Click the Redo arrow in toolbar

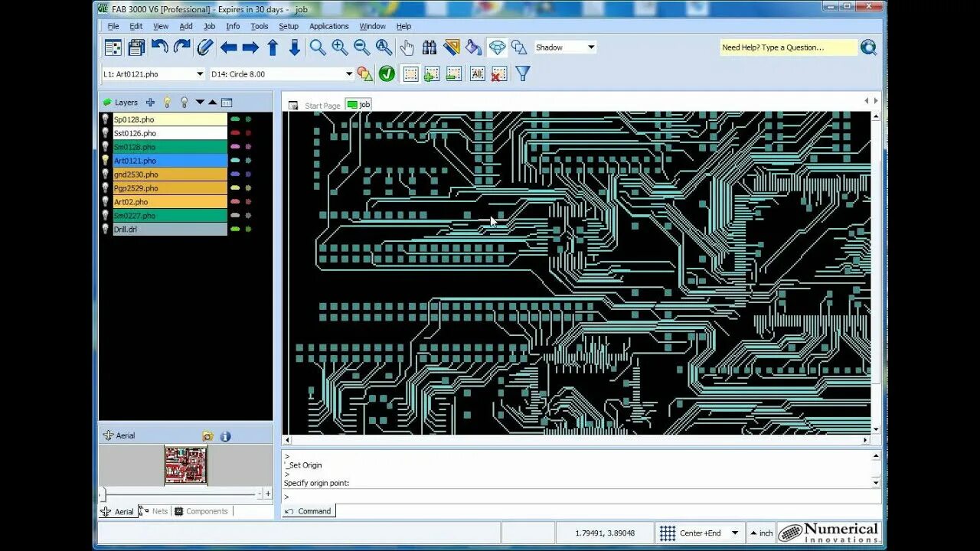(x=181, y=47)
